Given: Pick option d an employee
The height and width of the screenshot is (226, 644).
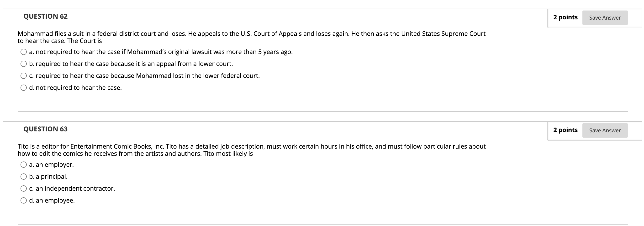Looking at the screenshot, I should (23, 200).
